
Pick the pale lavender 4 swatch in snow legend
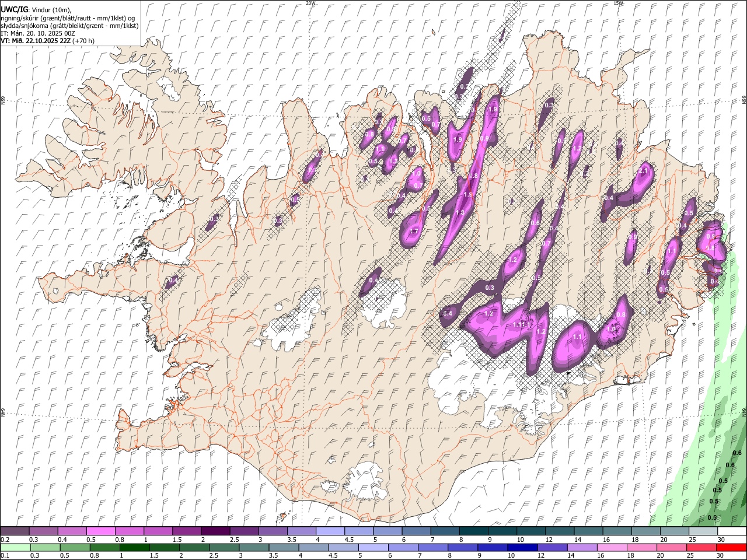click(330, 531)
